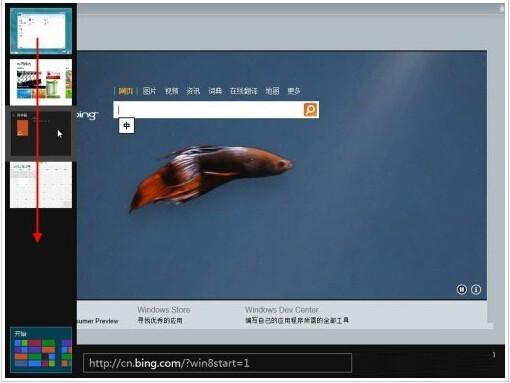This screenshot has height=383, width=510.
Task: Click the orange Bing search magnifier button
Action: click(310, 110)
